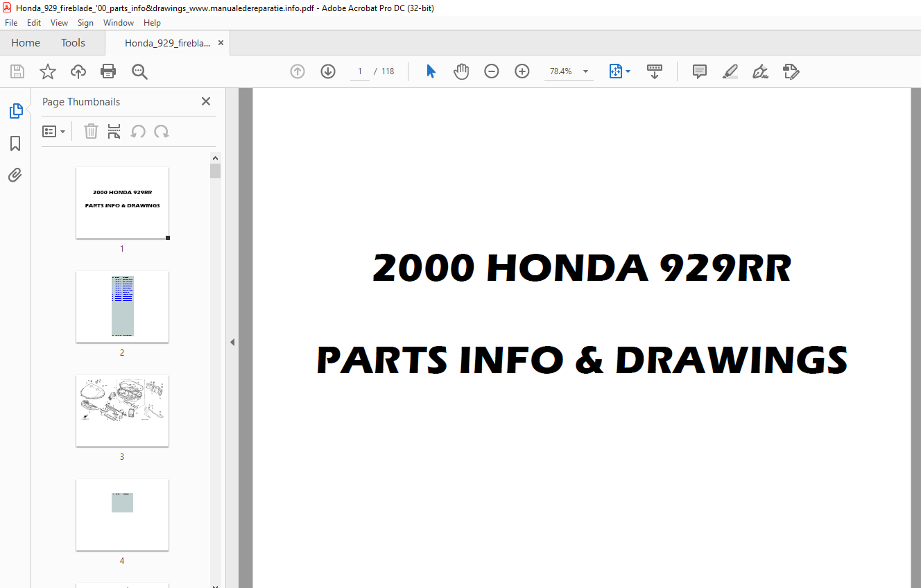Open the thumbnails options dropdown

(53, 131)
